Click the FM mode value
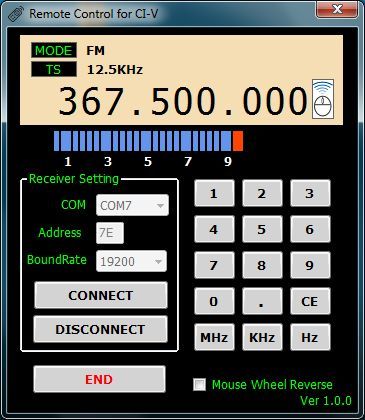Image resolution: width=365 pixels, height=420 pixels. click(x=96, y=51)
